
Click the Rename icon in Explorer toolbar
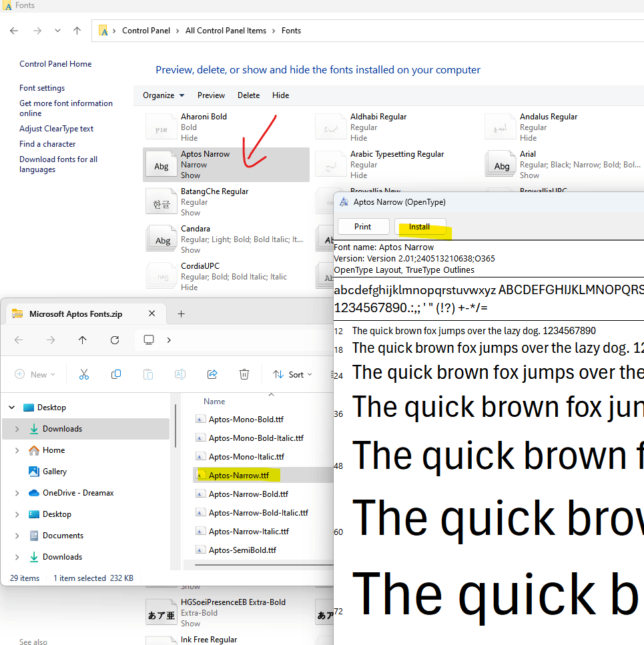180,374
